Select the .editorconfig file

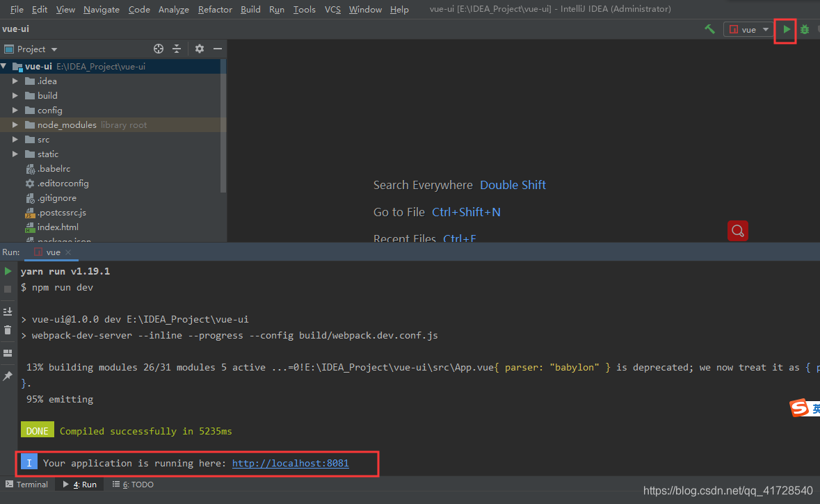point(63,183)
